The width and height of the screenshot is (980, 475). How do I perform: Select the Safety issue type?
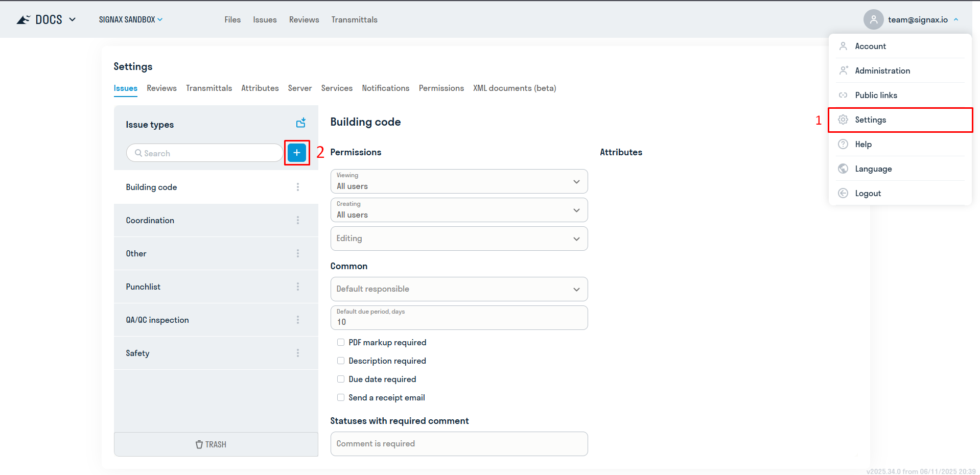pos(216,353)
